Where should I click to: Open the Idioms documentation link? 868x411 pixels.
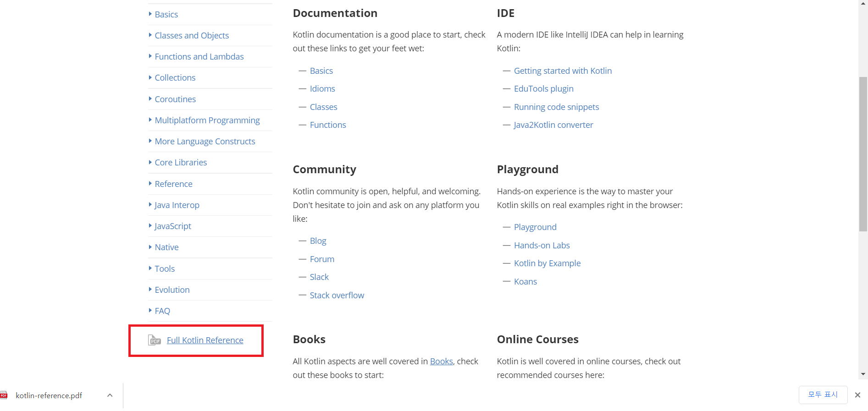(322, 88)
